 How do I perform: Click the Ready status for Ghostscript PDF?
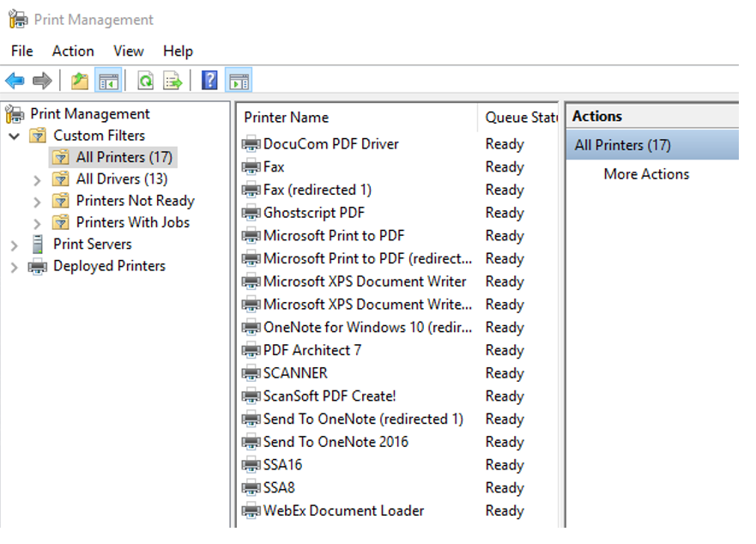(505, 213)
